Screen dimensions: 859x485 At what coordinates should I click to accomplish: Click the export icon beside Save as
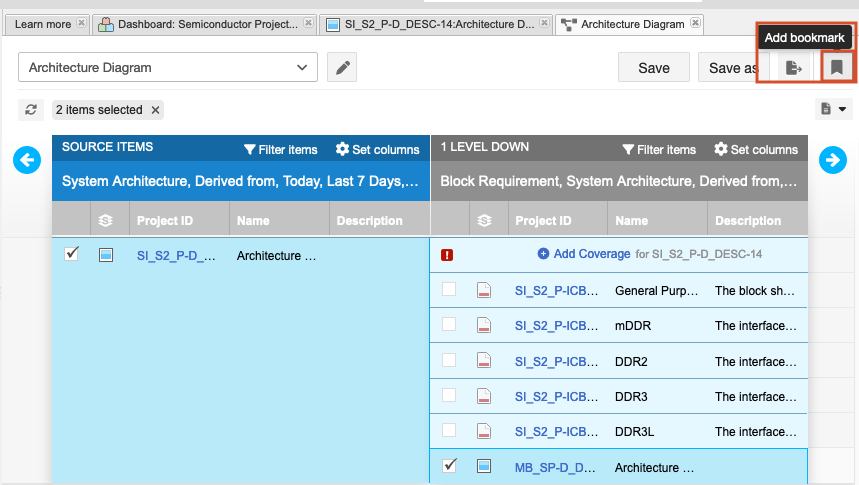[793, 68]
